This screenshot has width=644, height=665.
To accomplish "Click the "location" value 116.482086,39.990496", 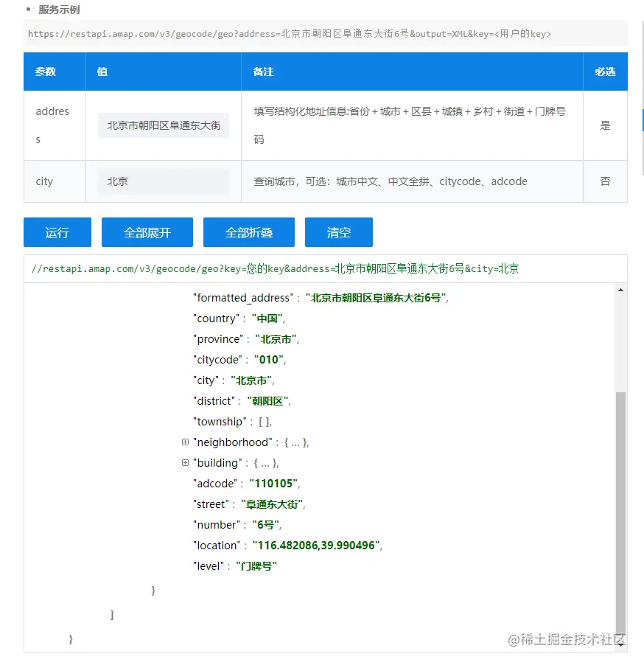I will [316, 546].
